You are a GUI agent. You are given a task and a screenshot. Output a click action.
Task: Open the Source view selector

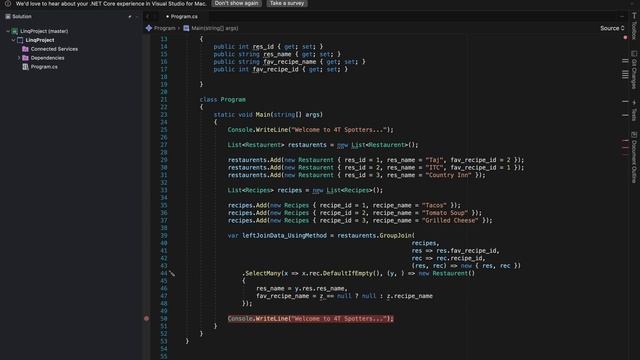612,28
